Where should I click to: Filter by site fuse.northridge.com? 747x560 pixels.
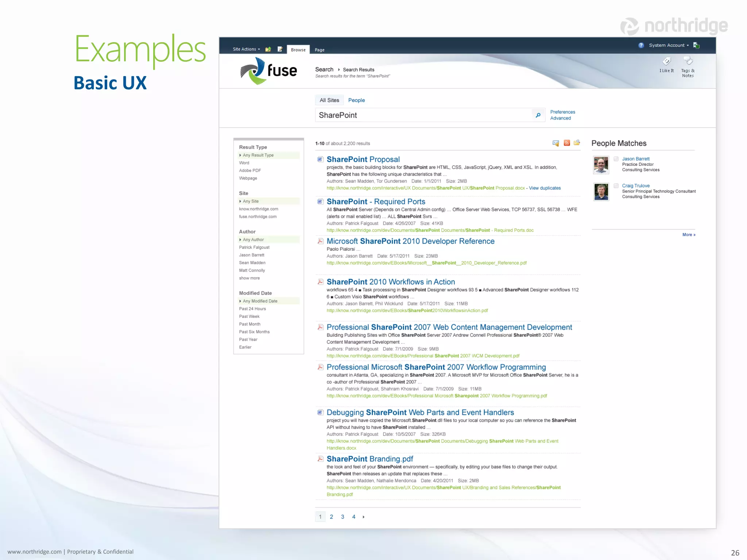coord(258,217)
